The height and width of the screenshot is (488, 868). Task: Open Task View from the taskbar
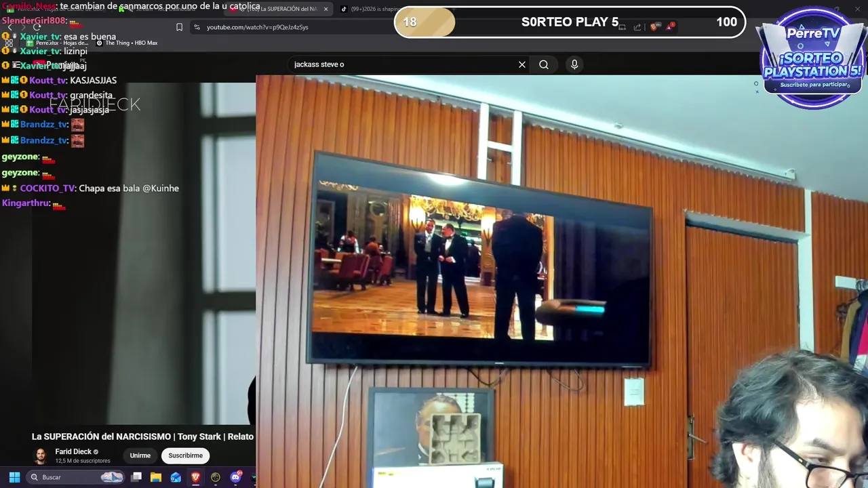click(136, 477)
